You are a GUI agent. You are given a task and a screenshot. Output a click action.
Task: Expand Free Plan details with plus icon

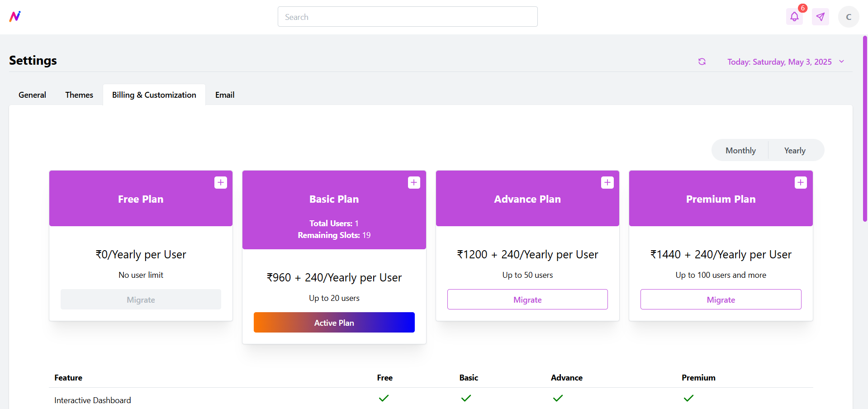(221, 182)
